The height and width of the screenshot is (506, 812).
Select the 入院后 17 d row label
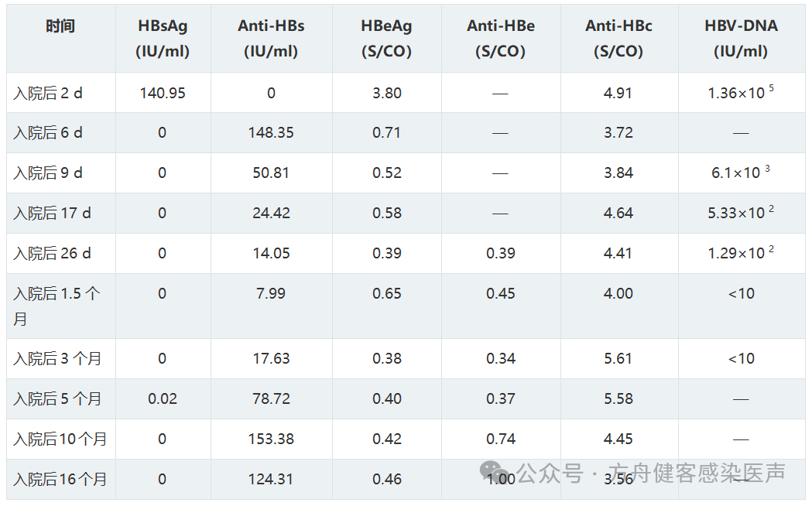52,214
